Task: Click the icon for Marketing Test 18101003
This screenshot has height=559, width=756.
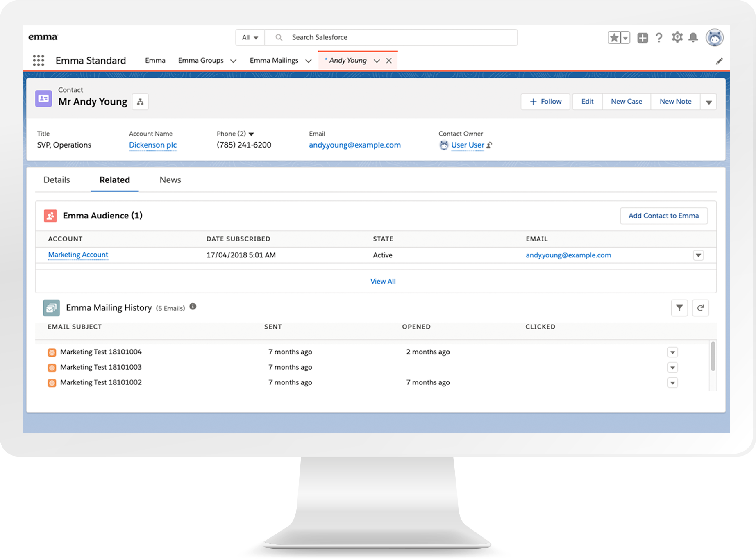Action: click(52, 368)
